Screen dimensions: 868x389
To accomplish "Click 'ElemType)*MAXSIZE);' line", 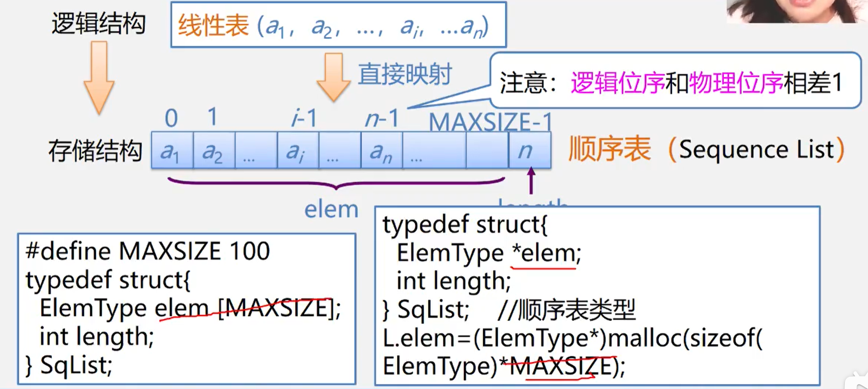I will pos(504,366).
